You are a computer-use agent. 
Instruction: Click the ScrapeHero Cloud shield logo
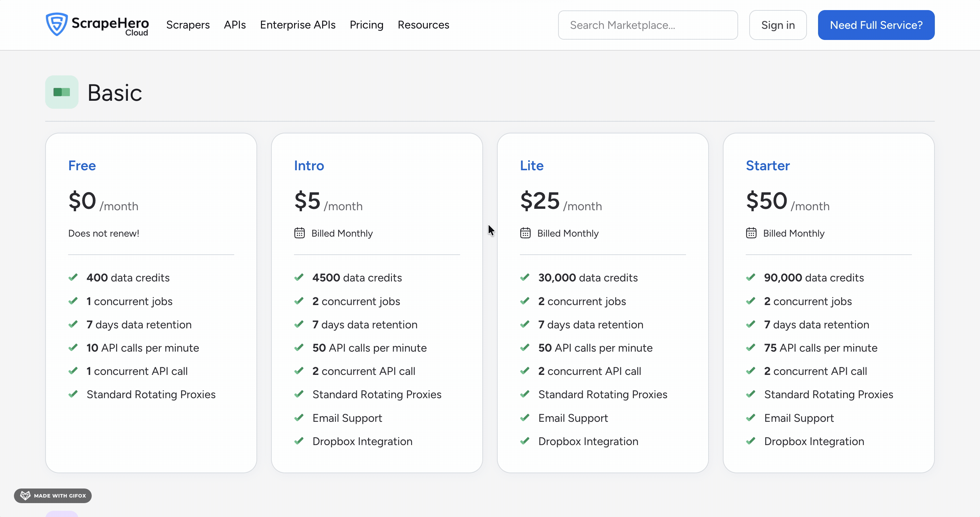(x=57, y=24)
